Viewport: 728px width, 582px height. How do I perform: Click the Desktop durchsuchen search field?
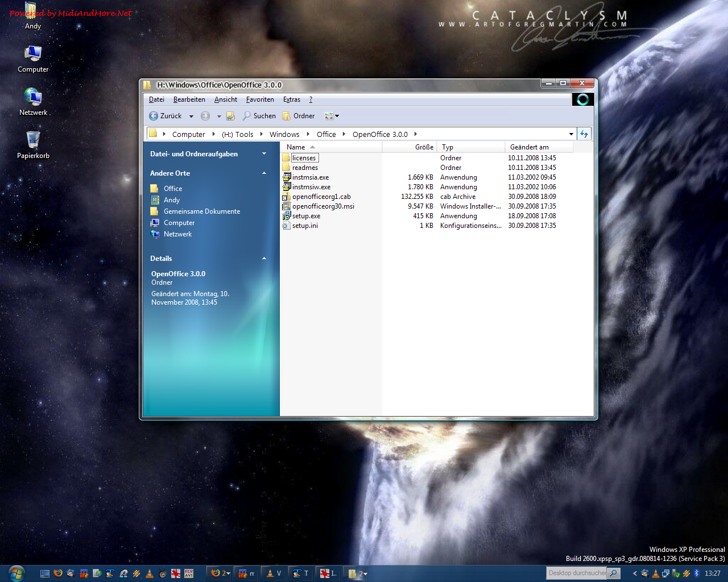pyautogui.click(x=576, y=573)
